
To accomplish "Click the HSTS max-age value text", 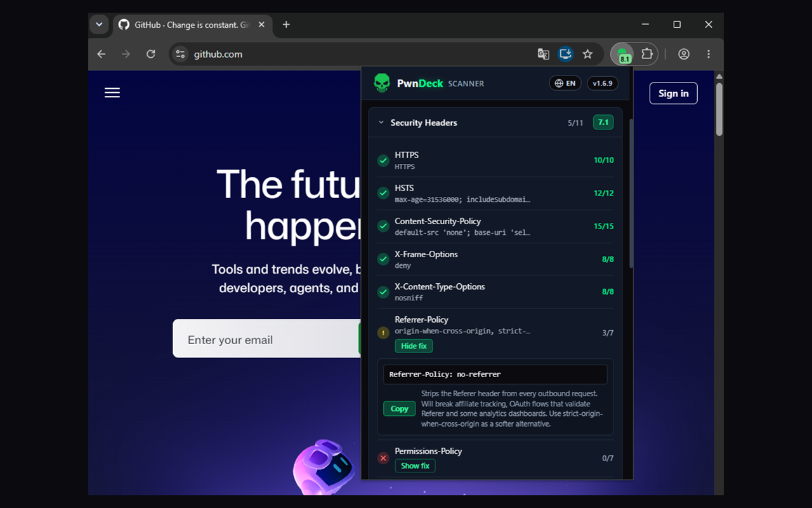I will tap(462, 199).
